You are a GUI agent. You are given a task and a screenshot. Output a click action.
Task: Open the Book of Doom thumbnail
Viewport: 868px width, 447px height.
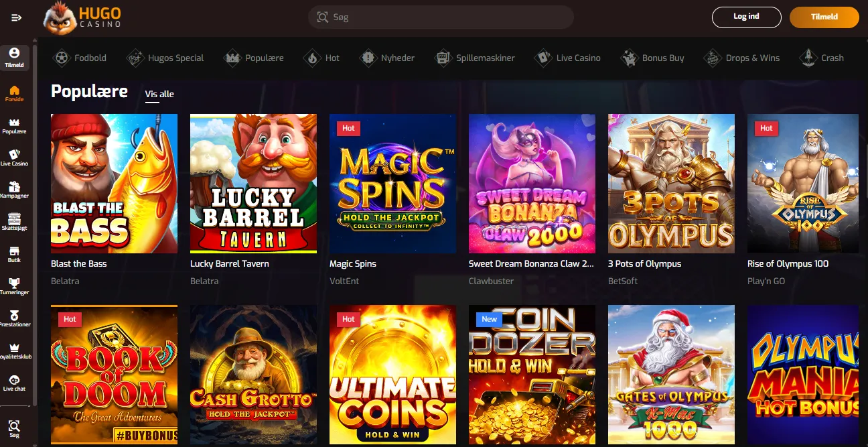pyautogui.click(x=114, y=375)
